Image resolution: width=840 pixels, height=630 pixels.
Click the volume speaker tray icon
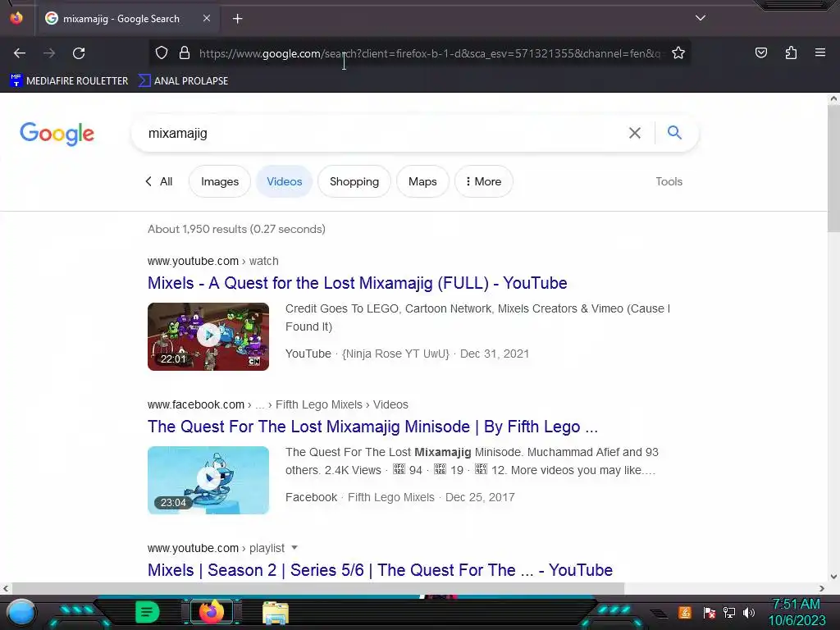click(x=749, y=613)
